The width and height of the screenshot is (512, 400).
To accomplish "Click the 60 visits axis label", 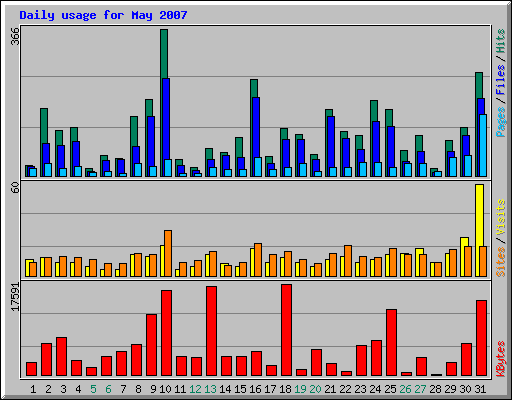I will click(15, 188).
